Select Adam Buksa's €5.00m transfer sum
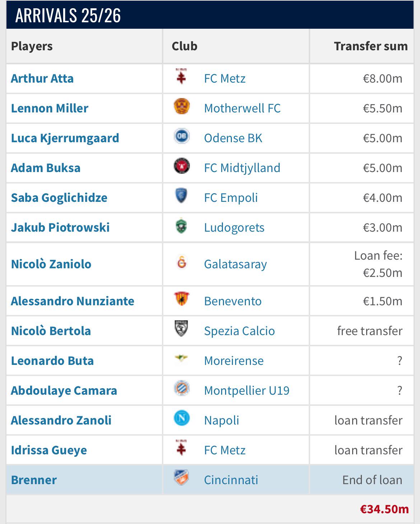This screenshot has width=420, height=524. click(382, 168)
